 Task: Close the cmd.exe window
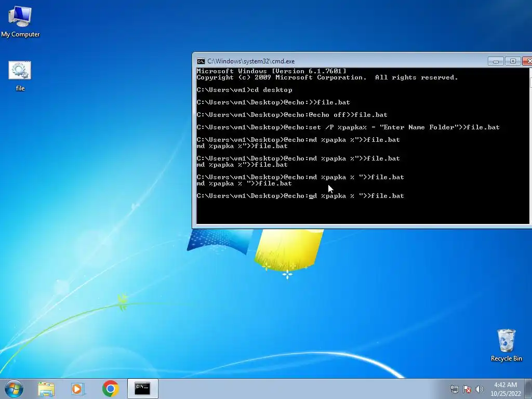(x=527, y=61)
